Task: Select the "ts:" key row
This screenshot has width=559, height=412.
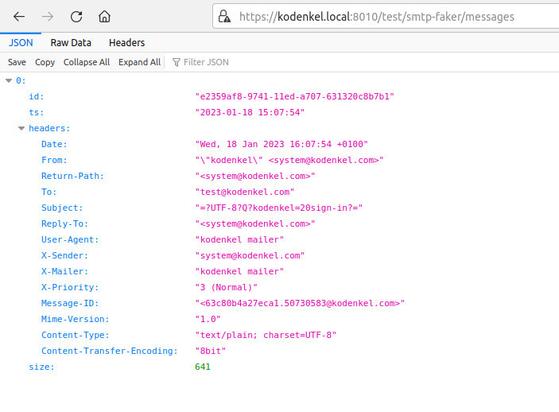Action: 36,113
